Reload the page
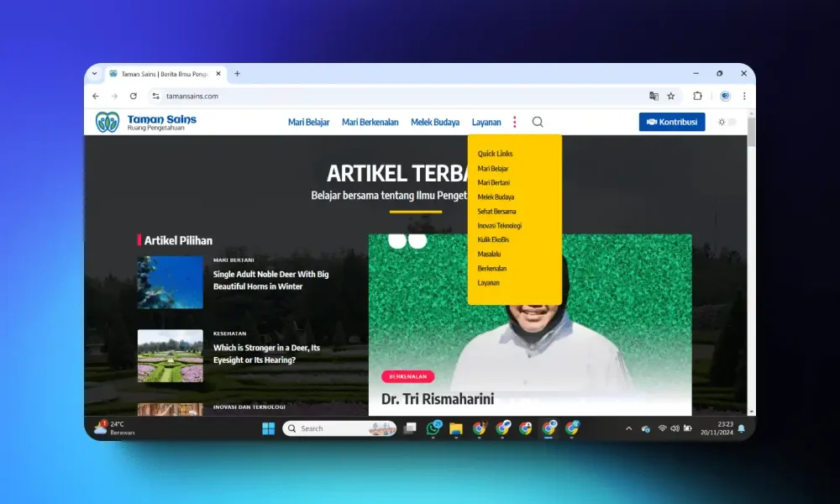Viewport: 840px width, 504px height. [133, 96]
